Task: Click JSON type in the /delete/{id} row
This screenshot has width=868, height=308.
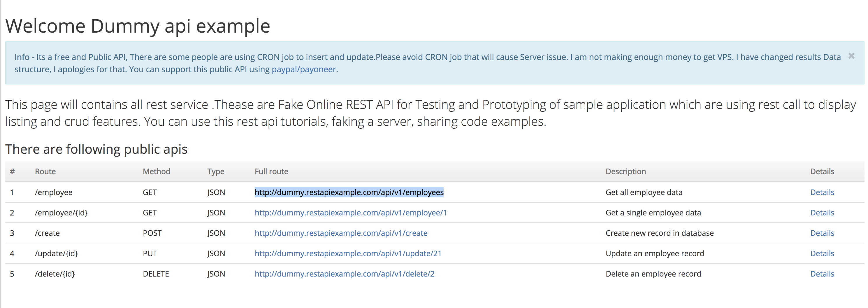Action: coord(216,274)
